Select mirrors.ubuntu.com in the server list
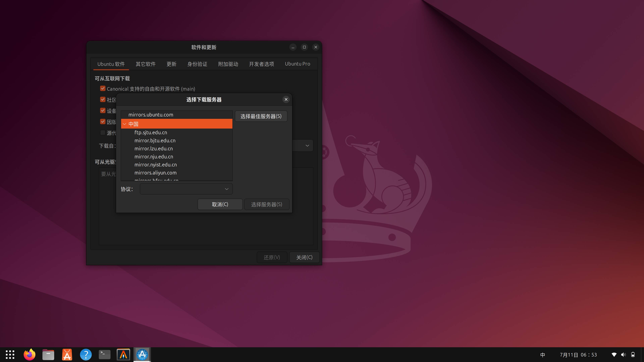The width and height of the screenshot is (644, 362). 177,115
